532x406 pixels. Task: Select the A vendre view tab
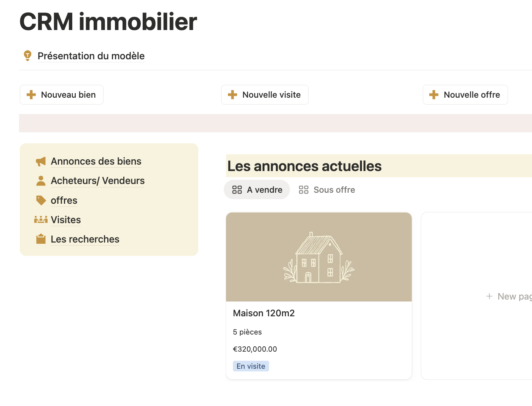click(x=264, y=190)
